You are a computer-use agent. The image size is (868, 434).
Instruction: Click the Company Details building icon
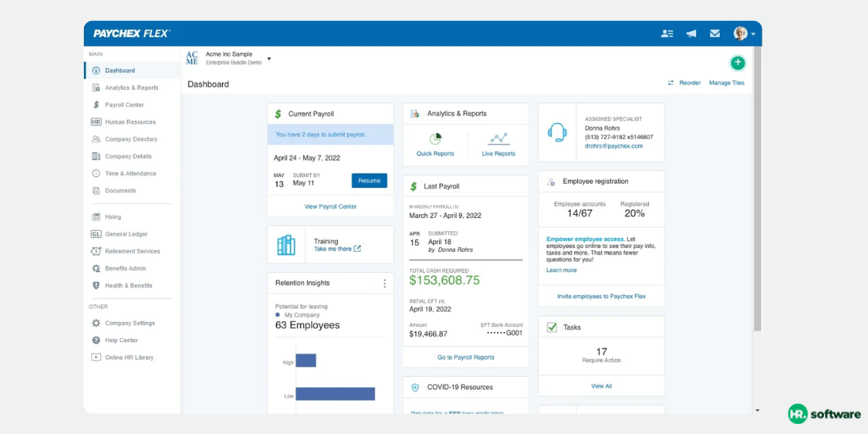[x=96, y=156]
